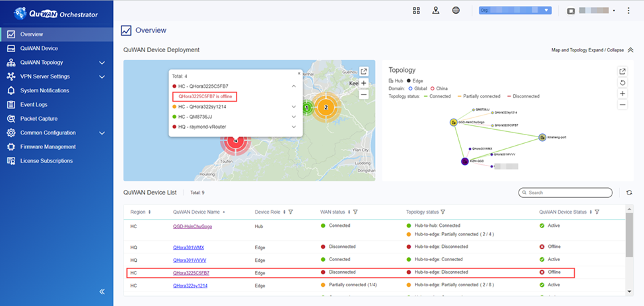Expand the Common Configuration chevron
Image resolution: width=644 pixels, height=306 pixels.
coord(102,133)
